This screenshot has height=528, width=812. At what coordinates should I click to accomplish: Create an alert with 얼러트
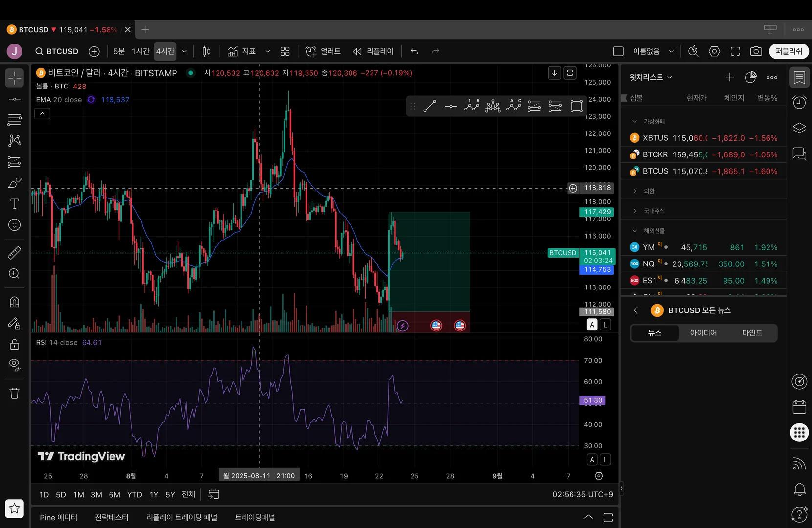pos(323,51)
